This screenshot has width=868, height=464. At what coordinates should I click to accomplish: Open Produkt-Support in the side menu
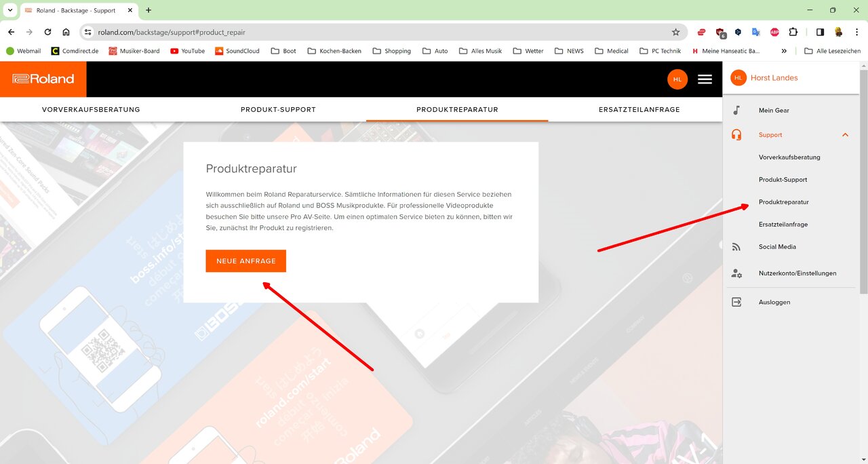tap(783, 180)
